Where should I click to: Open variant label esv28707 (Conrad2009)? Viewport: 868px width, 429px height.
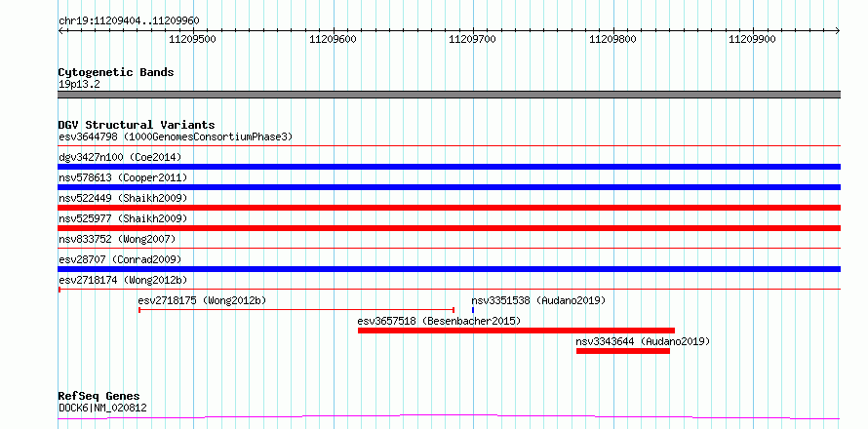click(120, 259)
